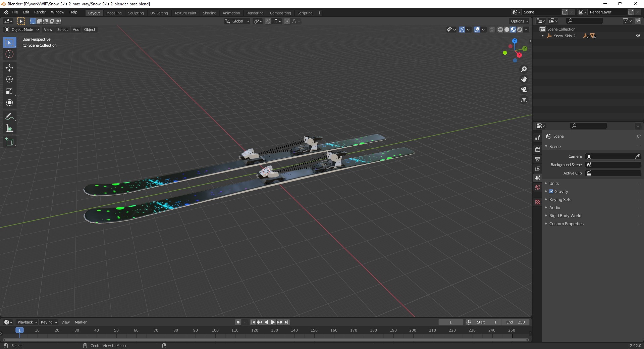The height and width of the screenshot is (349, 644).
Task: Activate the Cursor tool
Action: click(9, 54)
